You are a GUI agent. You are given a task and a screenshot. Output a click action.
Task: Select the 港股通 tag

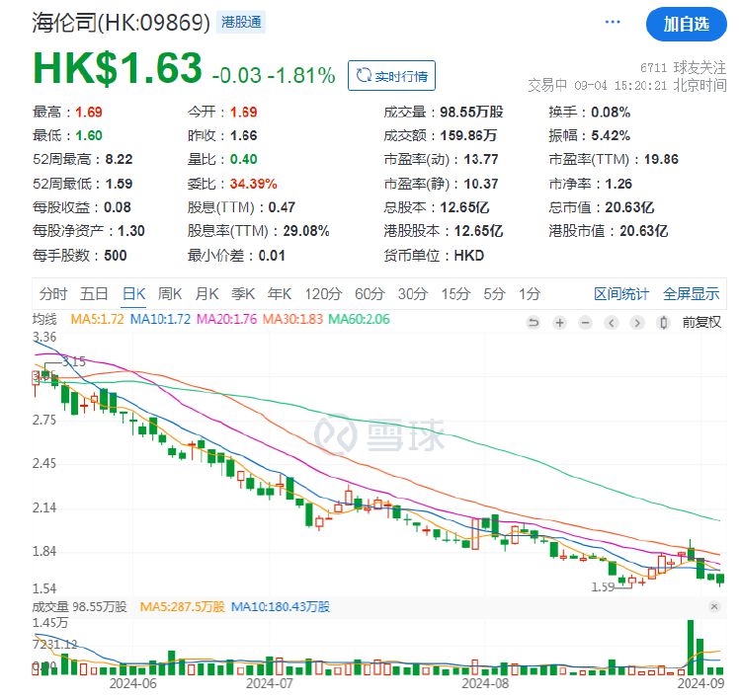coord(241,22)
